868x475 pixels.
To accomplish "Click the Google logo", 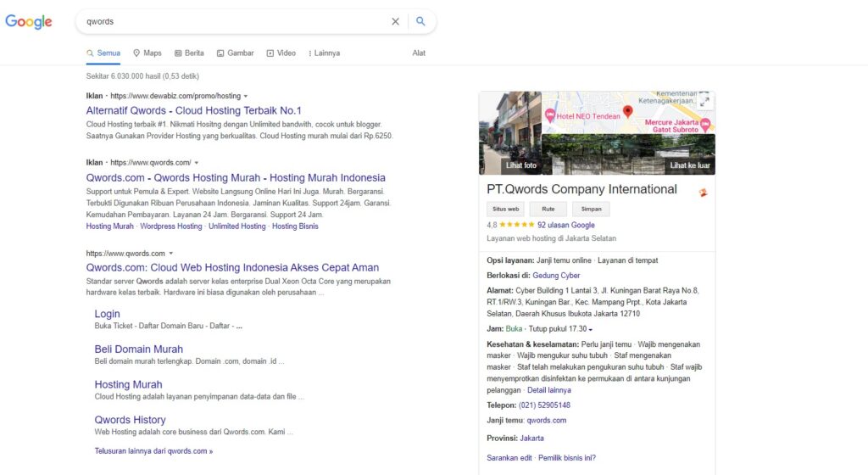I will tap(29, 22).
